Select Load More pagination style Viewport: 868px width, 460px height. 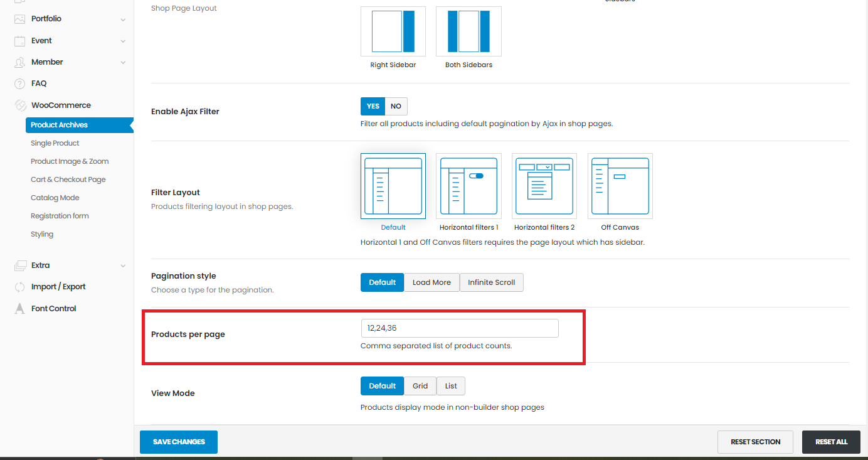(x=431, y=282)
